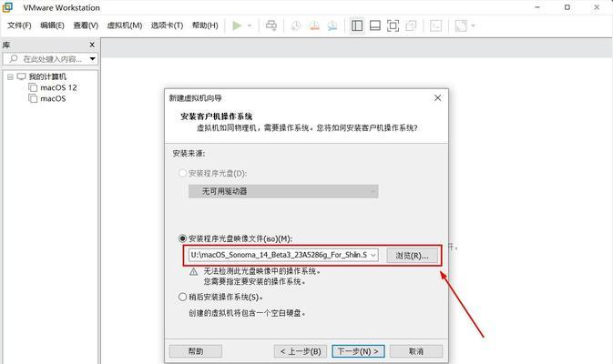Select the 安装程序光盘(D) radio button
The width and height of the screenshot is (613, 364).
pos(182,173)
